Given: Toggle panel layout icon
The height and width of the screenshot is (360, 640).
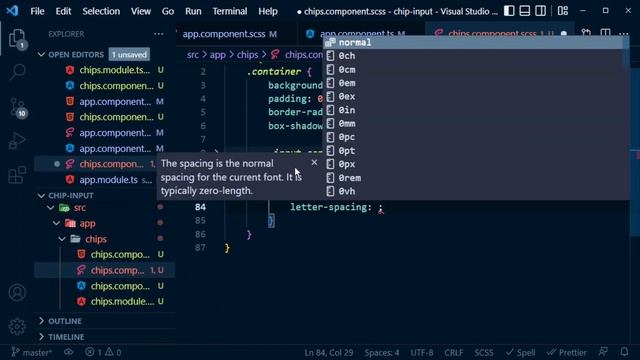Looking at the screenshot, I should 525,11.
